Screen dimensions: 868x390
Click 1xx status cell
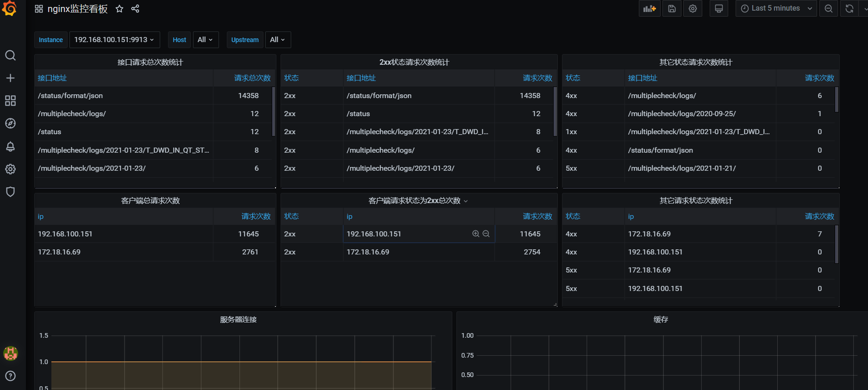(593, 132)
